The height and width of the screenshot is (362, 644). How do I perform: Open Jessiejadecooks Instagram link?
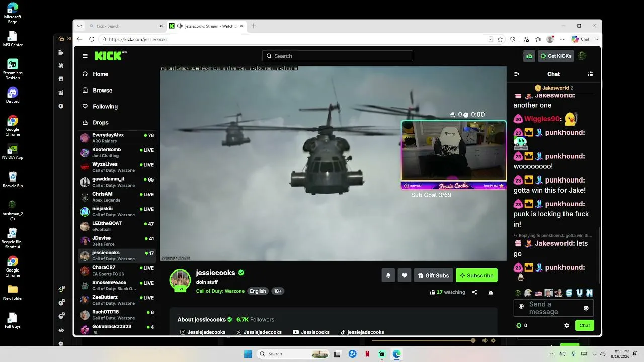tap(203, 332)
